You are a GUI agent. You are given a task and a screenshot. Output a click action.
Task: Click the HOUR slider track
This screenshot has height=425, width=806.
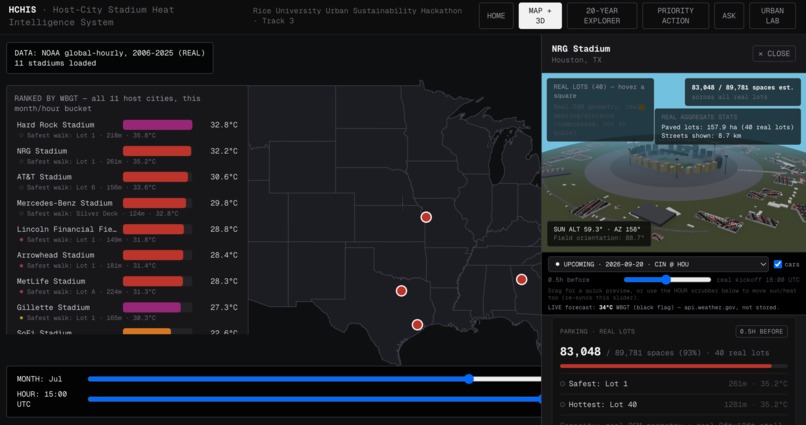click(314, 399)
